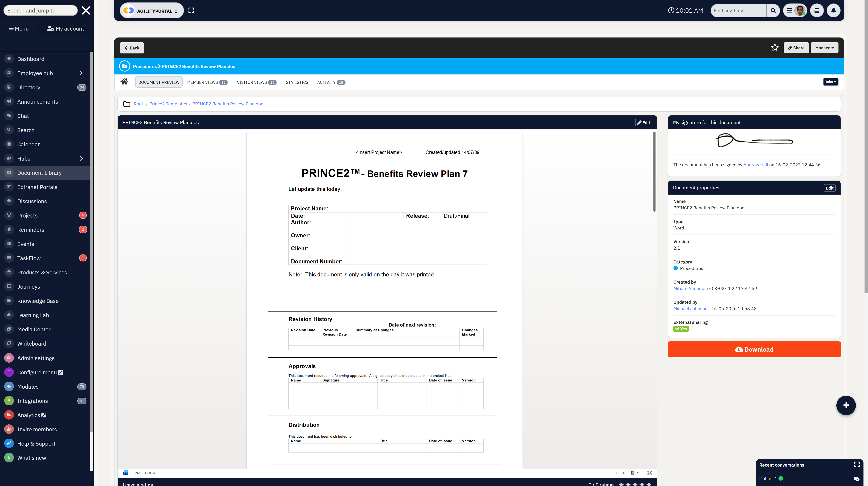Open the AgilityPortal workspace switcher
Screen dimensions: 868x486
pos(152,10)
